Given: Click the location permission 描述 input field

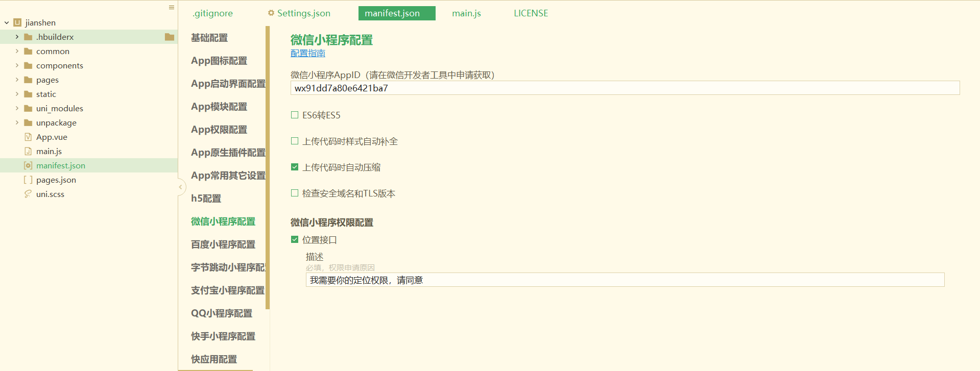Looking at the screenshot, I should pyautogui.click(x=625, y=280).
